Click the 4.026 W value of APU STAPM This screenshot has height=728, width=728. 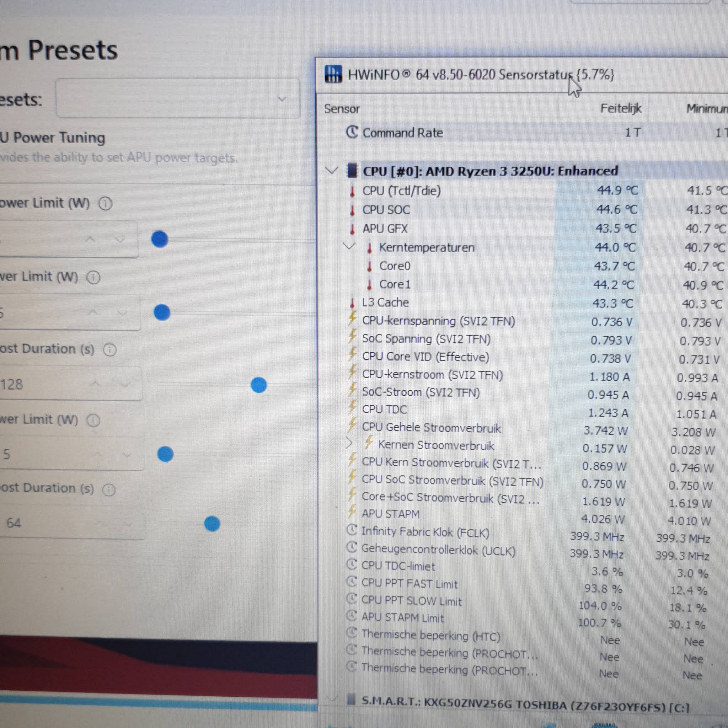[603, 519]
